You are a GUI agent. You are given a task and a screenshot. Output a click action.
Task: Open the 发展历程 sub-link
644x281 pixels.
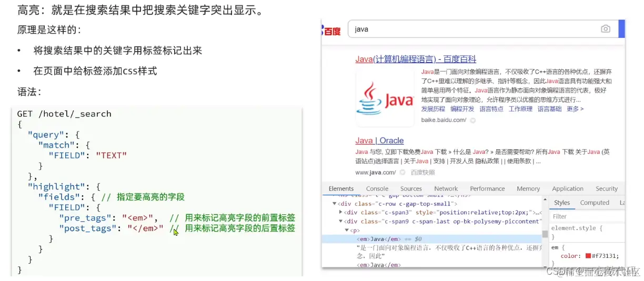coord(433,109)
